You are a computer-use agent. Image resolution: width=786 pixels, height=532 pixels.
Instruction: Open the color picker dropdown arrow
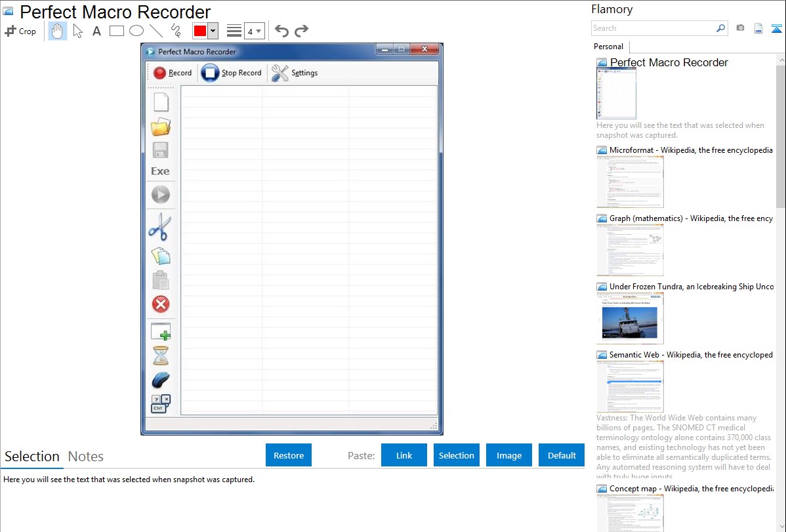point(213,31)
